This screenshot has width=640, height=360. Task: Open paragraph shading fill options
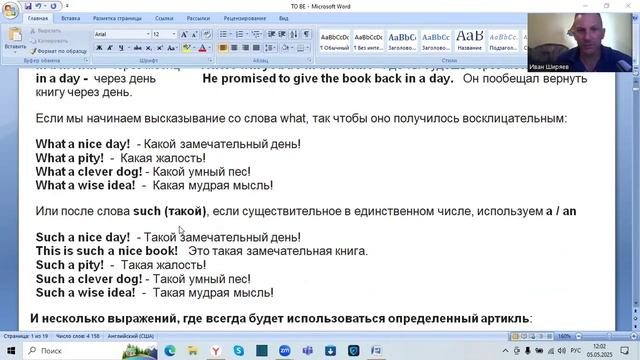coord(285,48)
